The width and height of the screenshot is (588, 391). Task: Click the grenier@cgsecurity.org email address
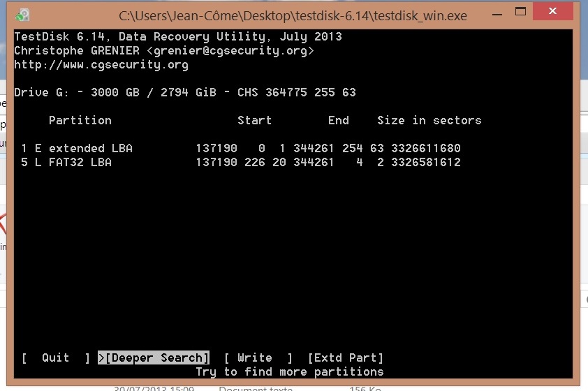point(230,50)
